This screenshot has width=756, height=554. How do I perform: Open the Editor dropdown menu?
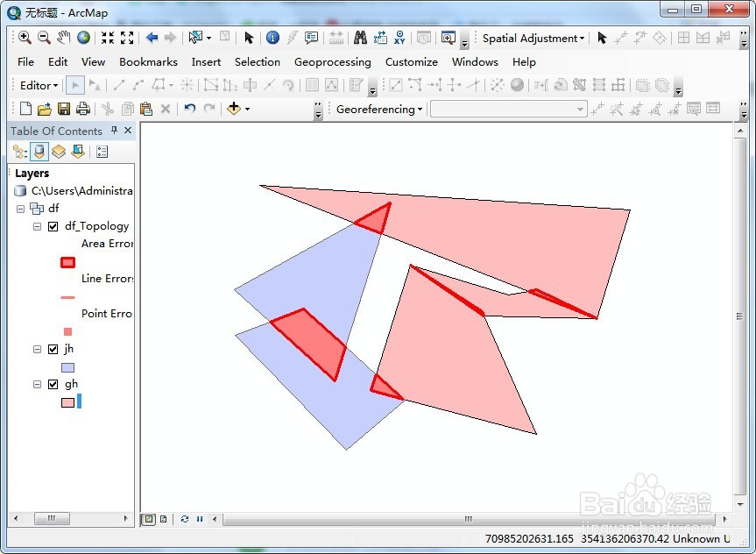point(39,85)
